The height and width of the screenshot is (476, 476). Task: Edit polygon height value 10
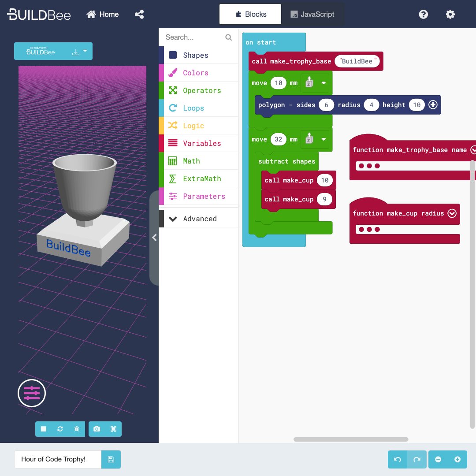(x=416, y=105)
